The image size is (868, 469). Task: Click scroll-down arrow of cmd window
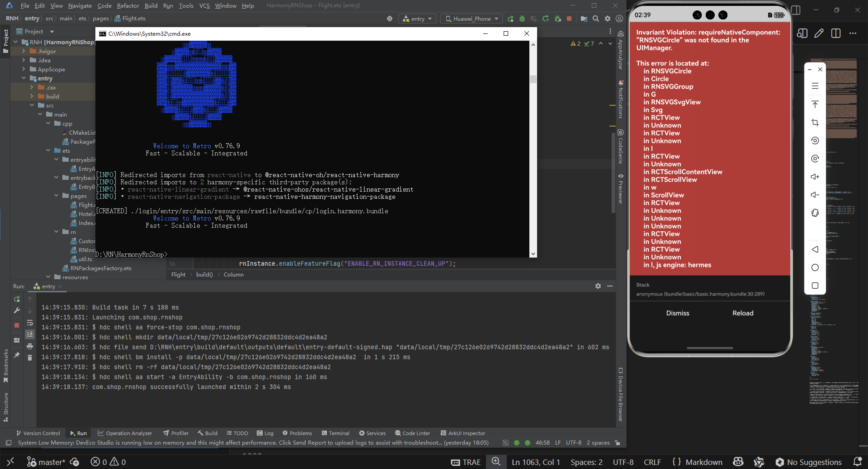[533, 254]
